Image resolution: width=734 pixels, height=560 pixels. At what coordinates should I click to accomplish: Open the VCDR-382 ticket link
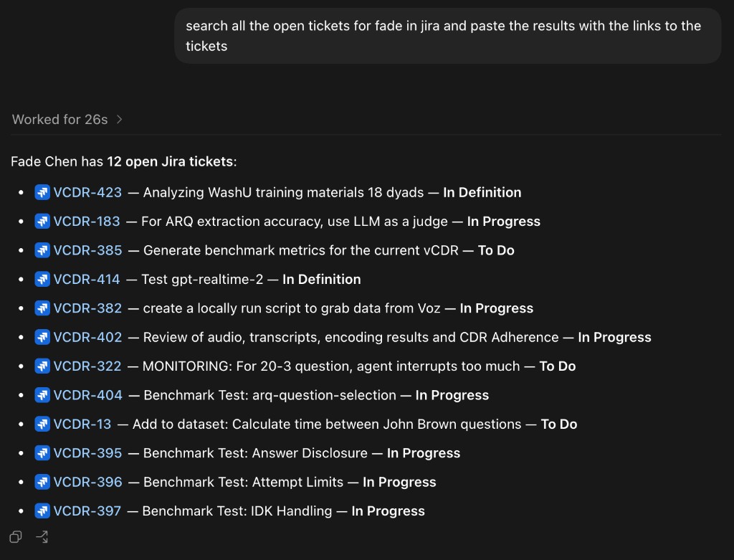tap(87, 308)
